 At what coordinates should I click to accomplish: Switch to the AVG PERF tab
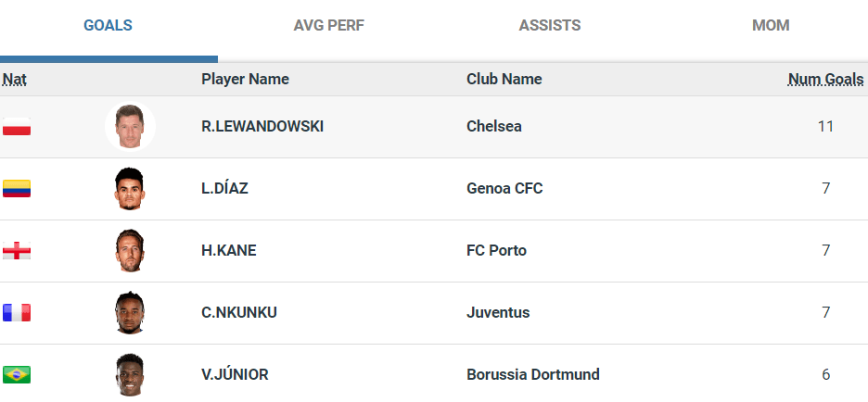pyautogui.click(x=328, y=26)
